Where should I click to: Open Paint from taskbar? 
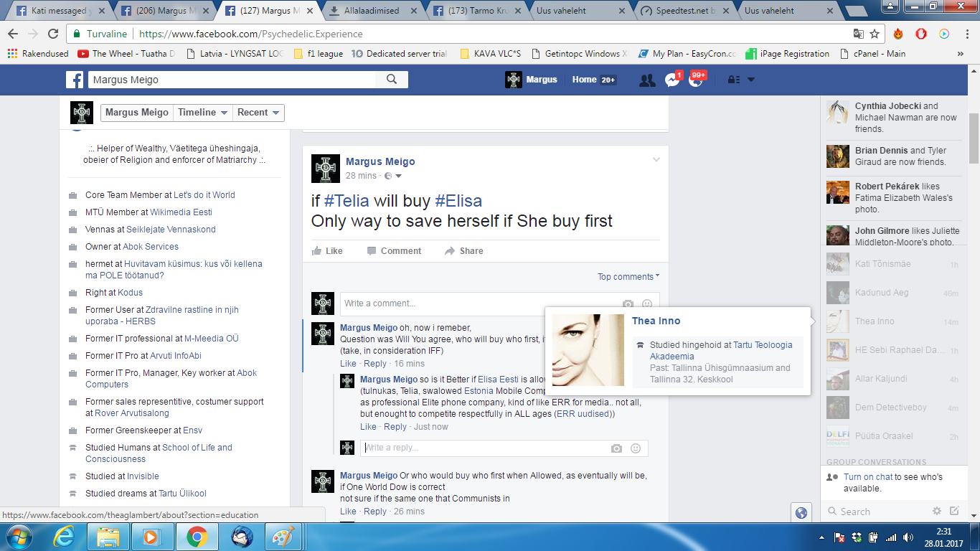point(283,537)
